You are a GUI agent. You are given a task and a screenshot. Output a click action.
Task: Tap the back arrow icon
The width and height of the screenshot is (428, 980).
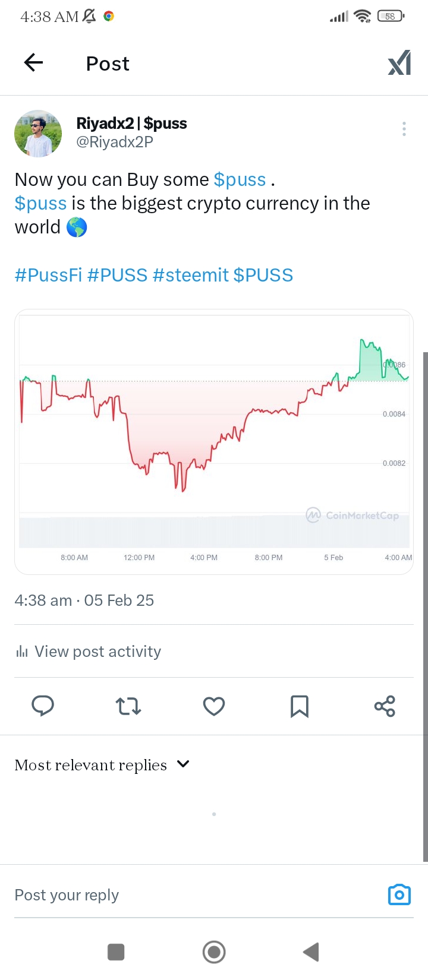click(x=34, y=62)
